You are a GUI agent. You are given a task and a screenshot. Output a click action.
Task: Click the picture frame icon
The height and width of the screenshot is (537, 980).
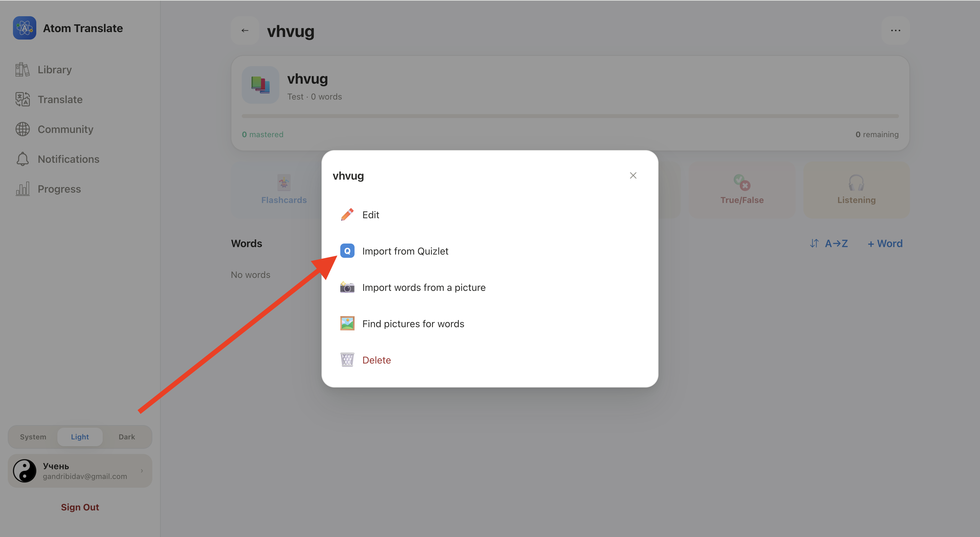(347, 324)
